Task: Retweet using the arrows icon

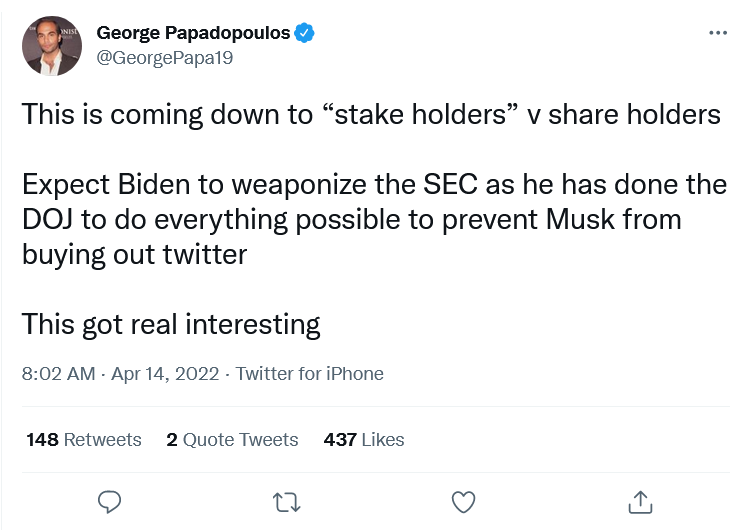Action: pos(286,502)
